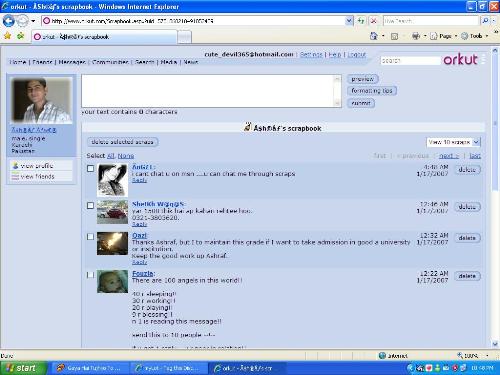
Task: Open the Media nav item
Action: 169,62
